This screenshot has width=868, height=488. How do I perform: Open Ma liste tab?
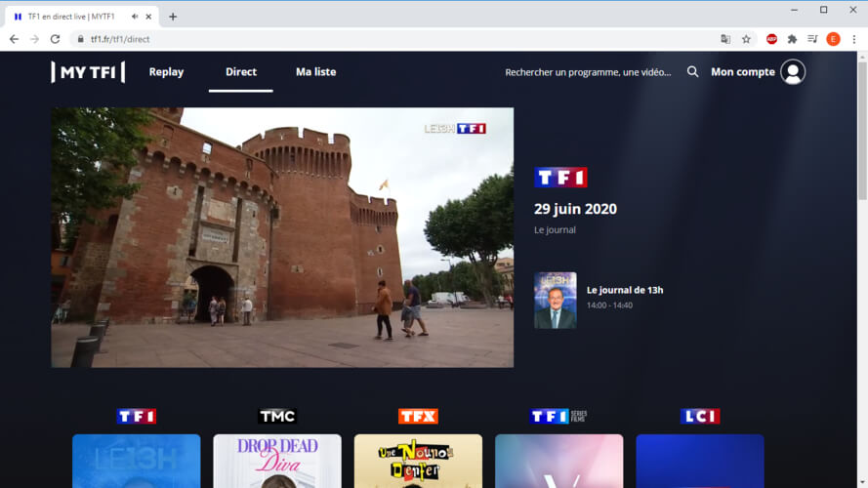pyautogui.click(x=315, y=72)
